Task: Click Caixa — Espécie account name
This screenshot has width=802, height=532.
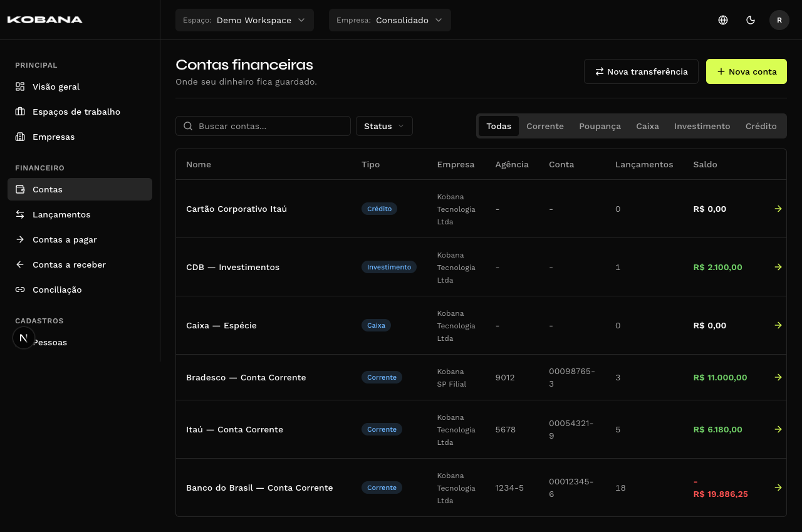Action: coord(221,325)
